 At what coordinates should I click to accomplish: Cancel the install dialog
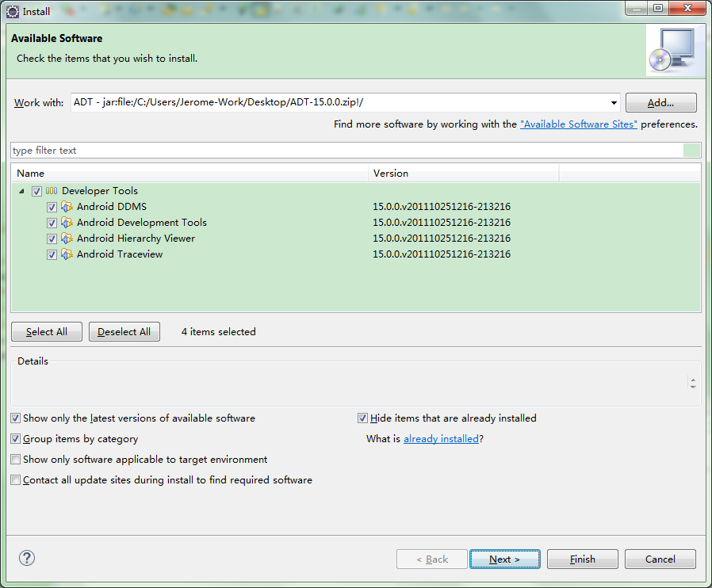point(660,559)
